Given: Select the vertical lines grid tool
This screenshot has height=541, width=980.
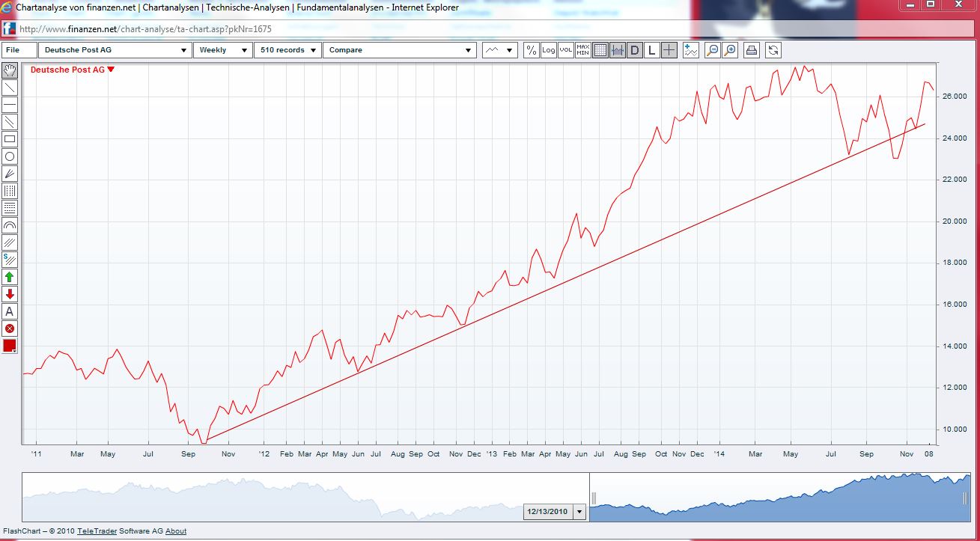Looking at the screenshot, I should click(10, 191).
